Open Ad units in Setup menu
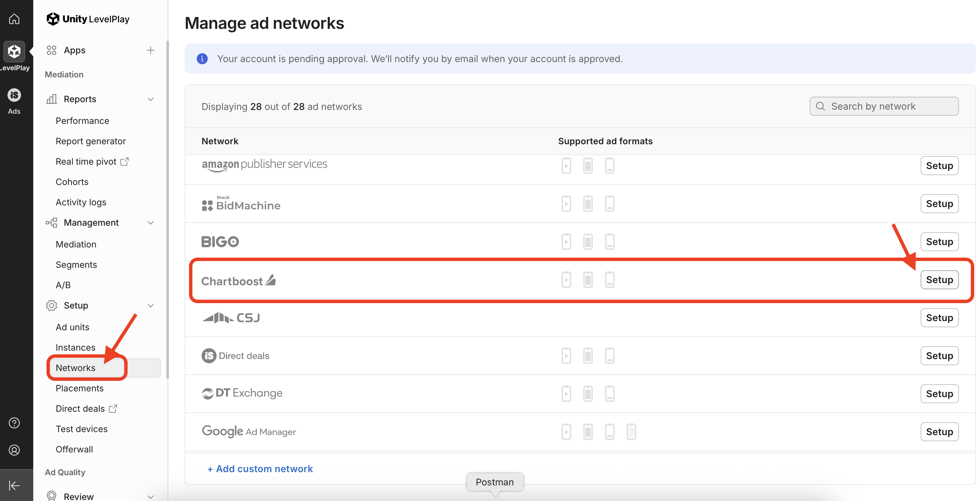Screen dimensions: 980x501 (72, 327)
